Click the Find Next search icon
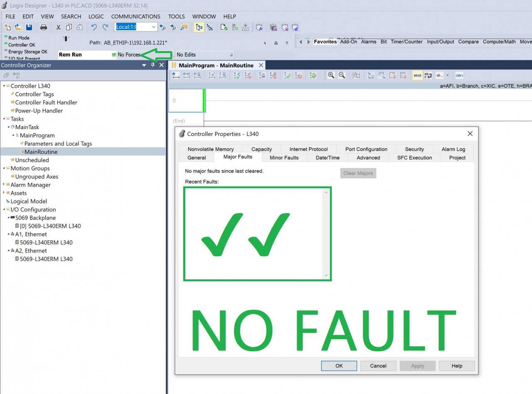532x394 pixels. point(173,27)
